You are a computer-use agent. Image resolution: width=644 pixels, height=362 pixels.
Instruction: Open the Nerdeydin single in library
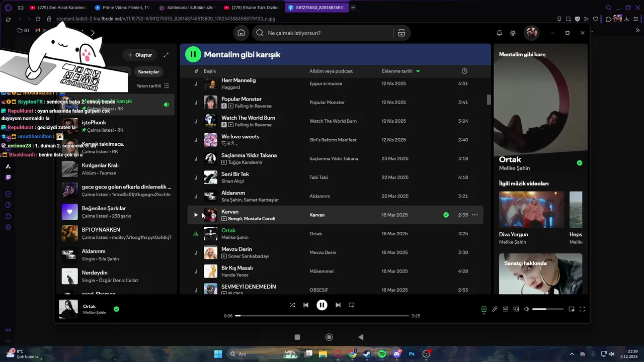[117, 276]
